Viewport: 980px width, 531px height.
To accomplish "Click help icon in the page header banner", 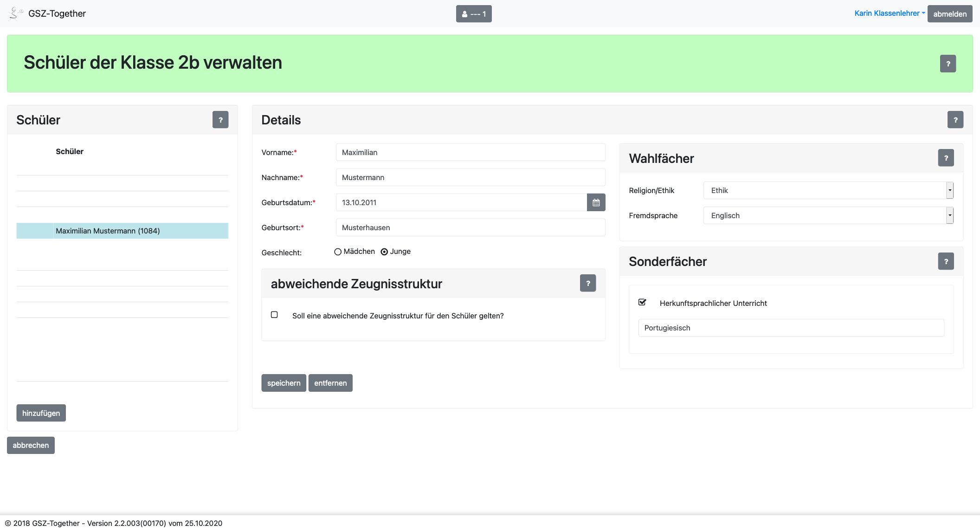I will pyautogui.click(x=948, y=64).
